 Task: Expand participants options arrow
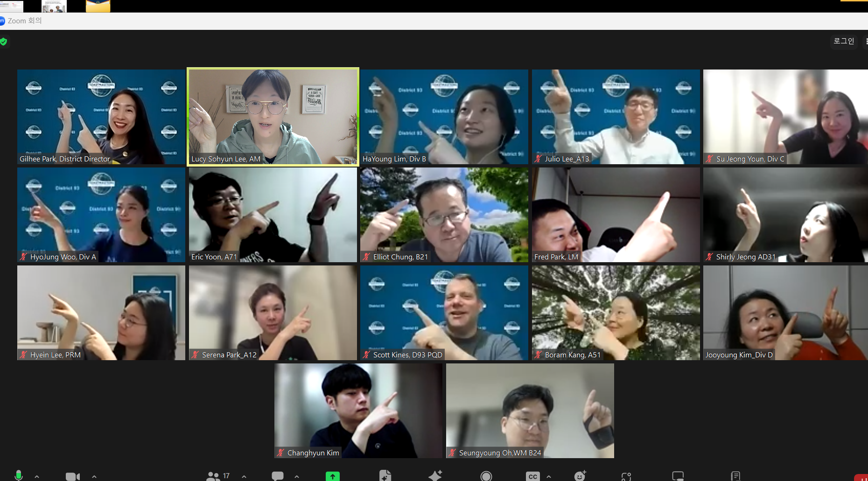244,476
